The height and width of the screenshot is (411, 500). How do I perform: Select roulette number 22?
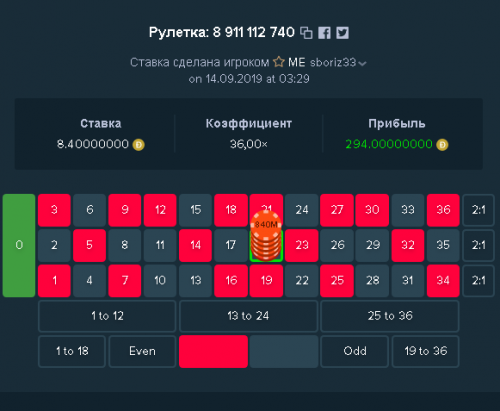point(302,281)
